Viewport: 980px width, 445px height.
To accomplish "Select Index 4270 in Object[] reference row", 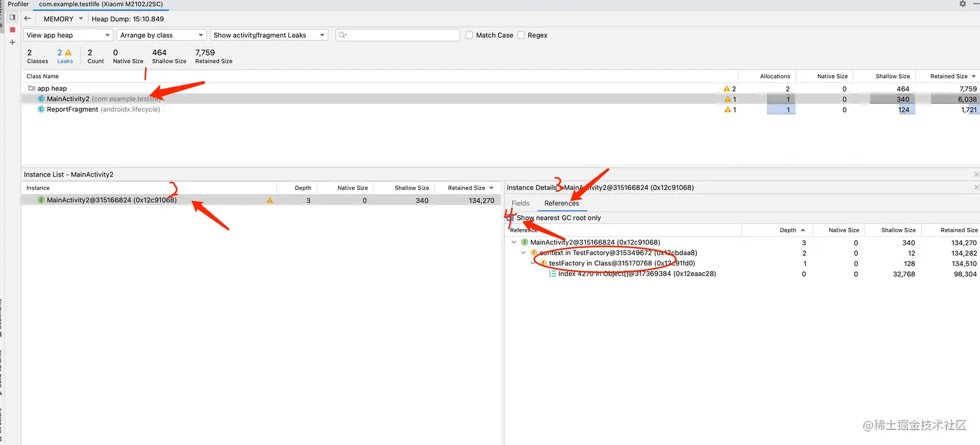I will 743,274.
